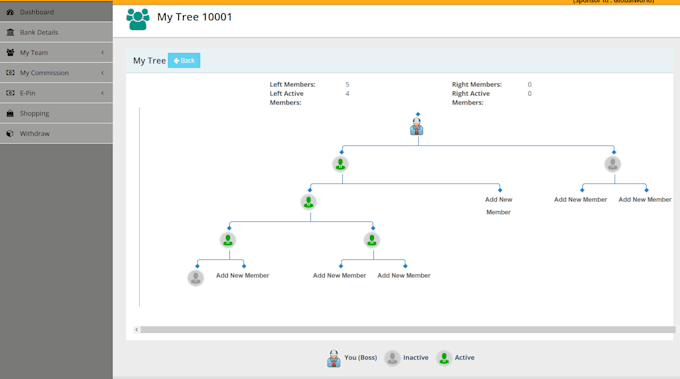
Task: Click the teal group icon beside My Tree 10001
Action: [138, 19]
